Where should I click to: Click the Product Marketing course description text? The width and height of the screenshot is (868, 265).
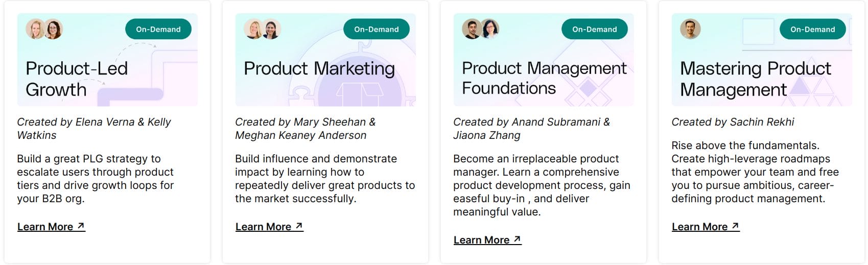[325, 179]
